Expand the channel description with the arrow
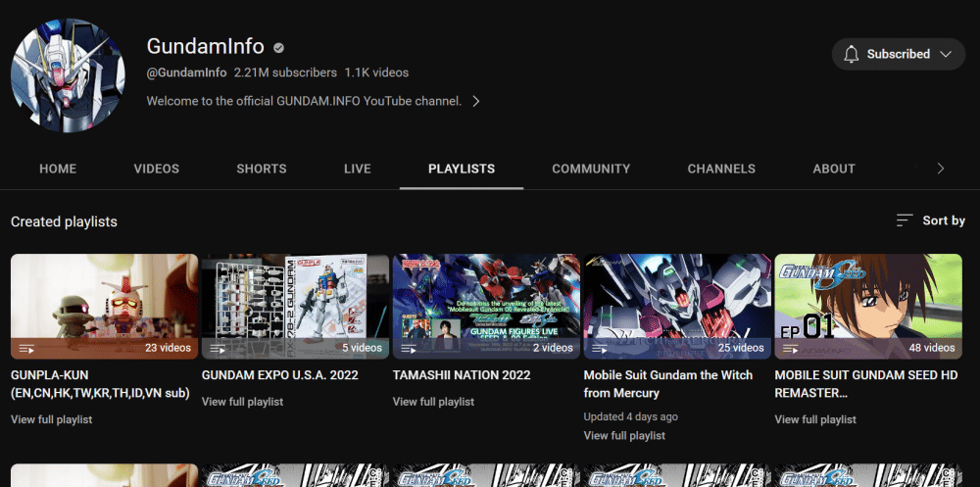The image size is (980, 487). 476,101
